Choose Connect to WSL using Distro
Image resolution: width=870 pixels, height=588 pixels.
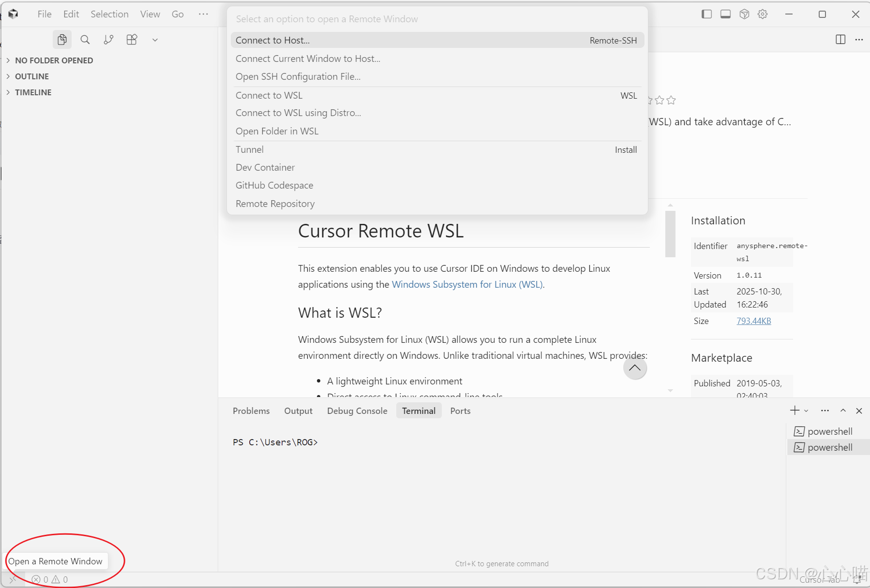(437, 113)
